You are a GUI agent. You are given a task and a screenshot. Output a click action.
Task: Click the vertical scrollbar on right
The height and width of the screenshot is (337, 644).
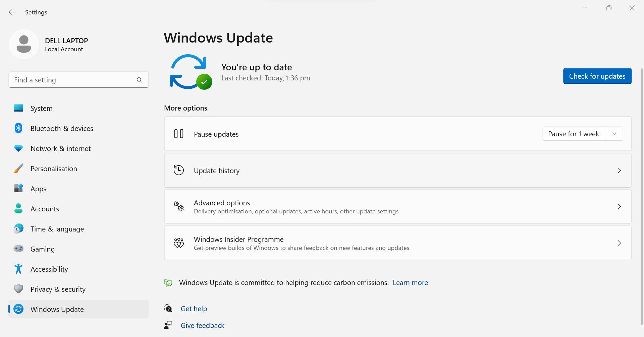(642, 196)
